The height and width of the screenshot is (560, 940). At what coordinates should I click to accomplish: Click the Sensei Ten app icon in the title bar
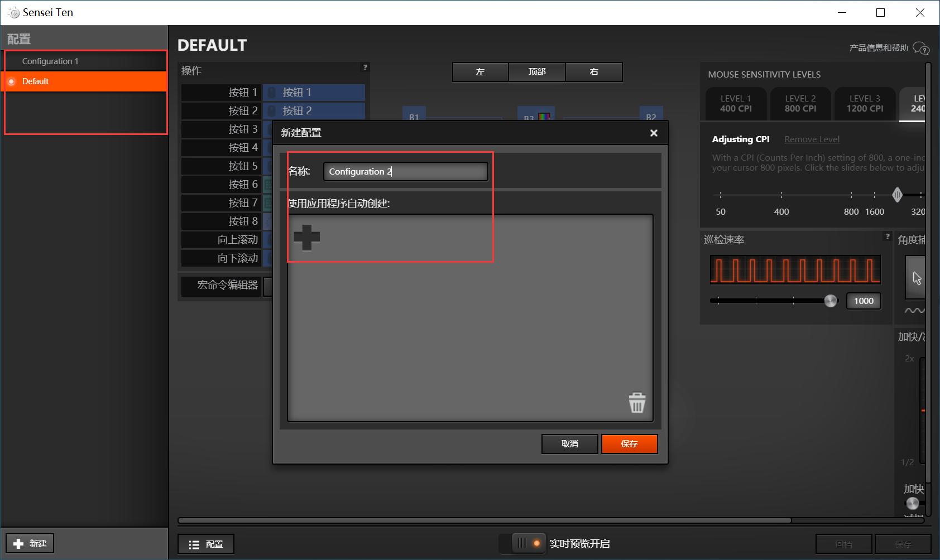coord(13,13)
